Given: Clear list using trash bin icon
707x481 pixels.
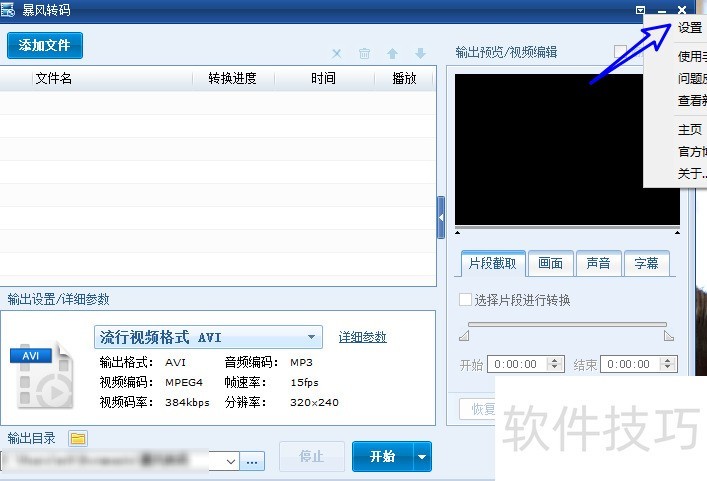Looking at the screenshot, I should 364,54.
